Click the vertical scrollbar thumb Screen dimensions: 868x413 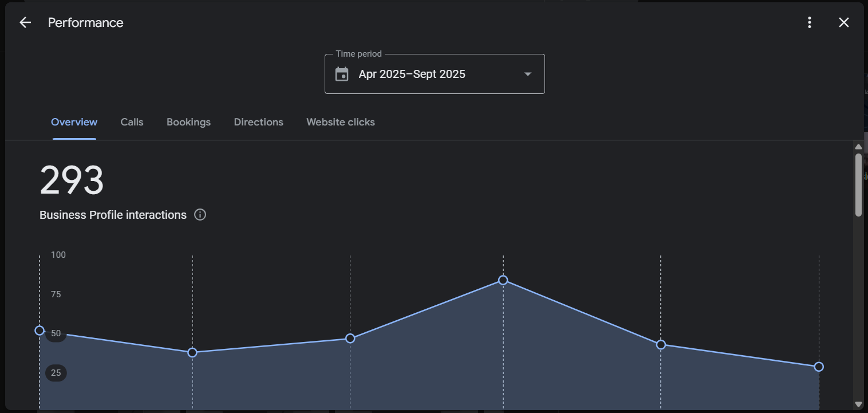(858, 184)
